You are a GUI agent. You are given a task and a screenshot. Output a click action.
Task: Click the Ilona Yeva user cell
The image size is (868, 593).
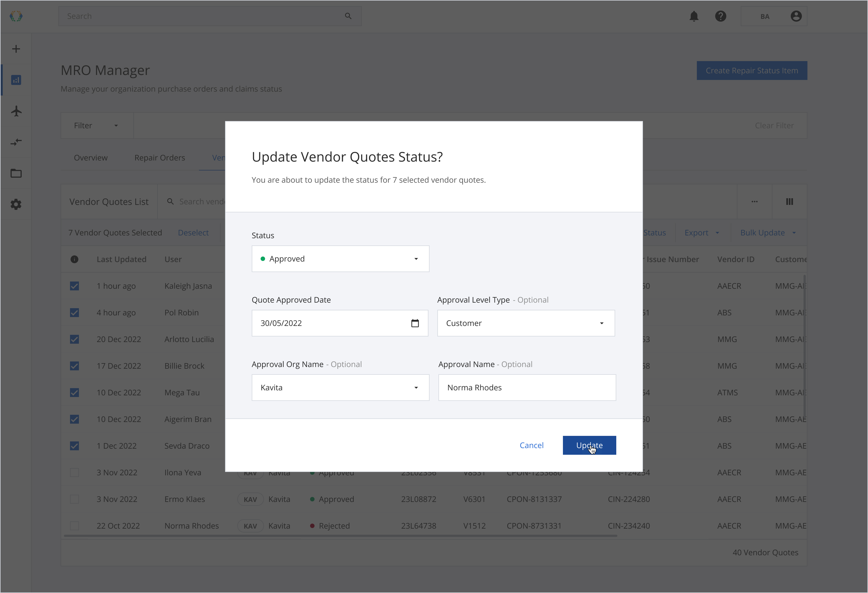(183, 473)
